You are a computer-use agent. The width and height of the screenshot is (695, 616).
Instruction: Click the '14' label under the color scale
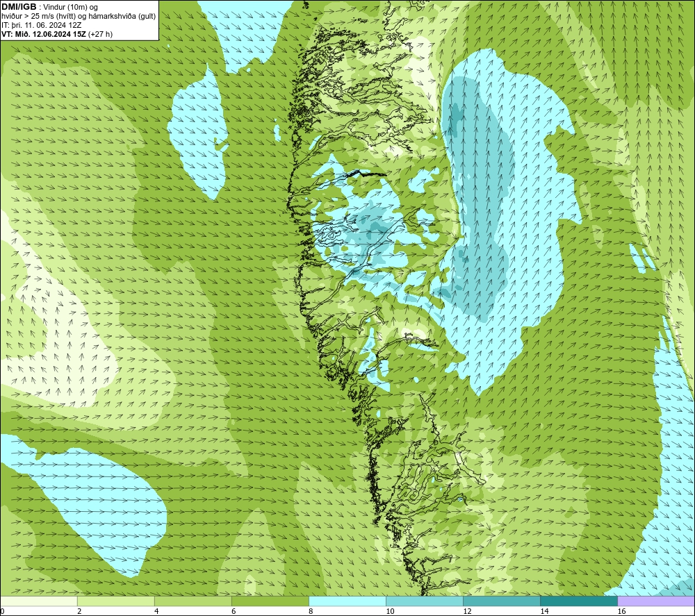544,612
